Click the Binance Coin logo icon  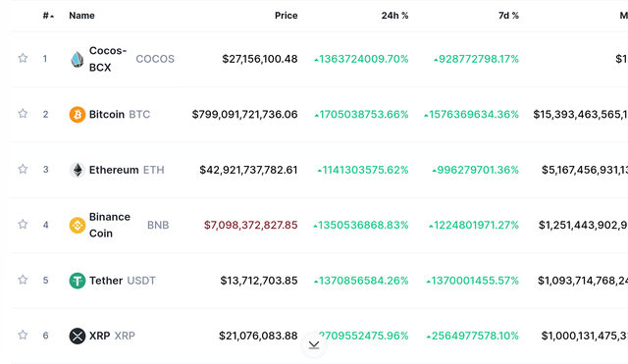(78, 225)
